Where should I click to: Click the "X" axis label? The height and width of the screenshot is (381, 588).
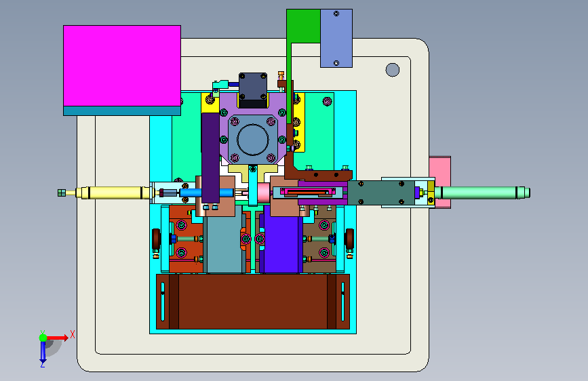click(73, 334)
